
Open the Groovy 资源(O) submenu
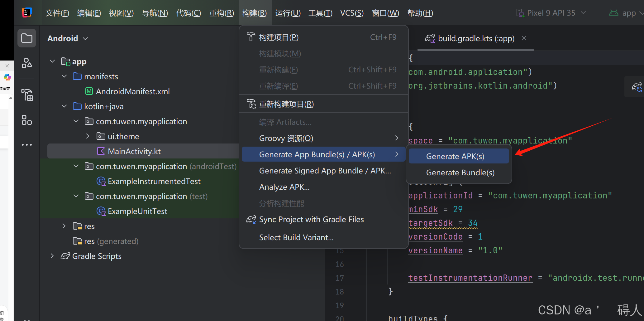click(324, 138)
